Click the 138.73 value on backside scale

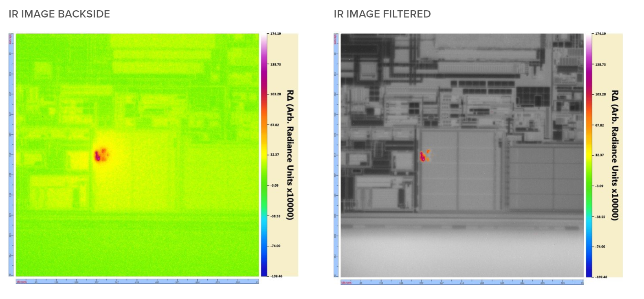point(276,64)
